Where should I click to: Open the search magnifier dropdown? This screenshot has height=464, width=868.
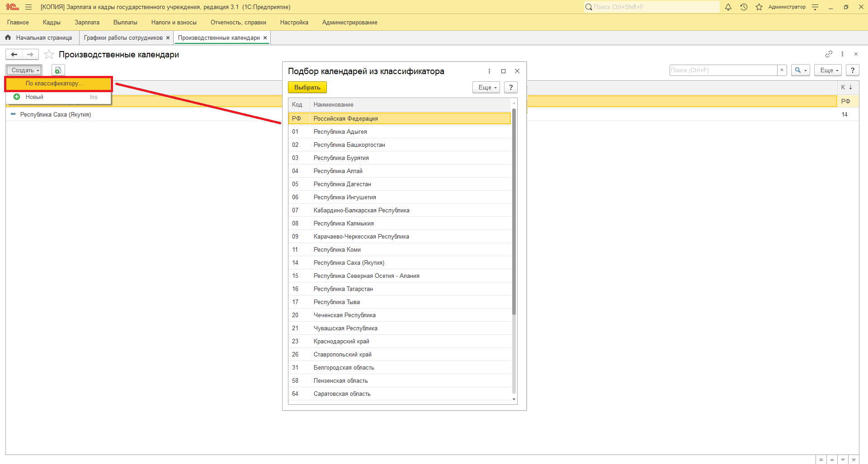point(800,70)
